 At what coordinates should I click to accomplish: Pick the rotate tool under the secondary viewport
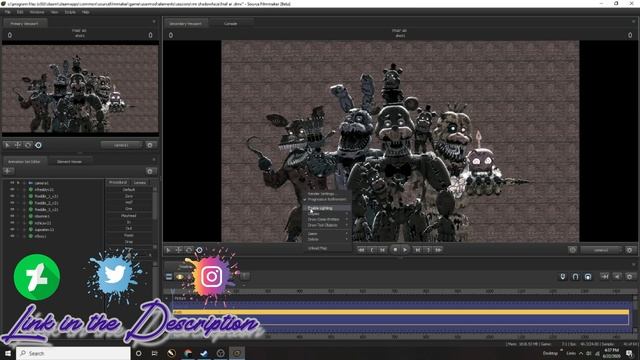pos(189,250)
